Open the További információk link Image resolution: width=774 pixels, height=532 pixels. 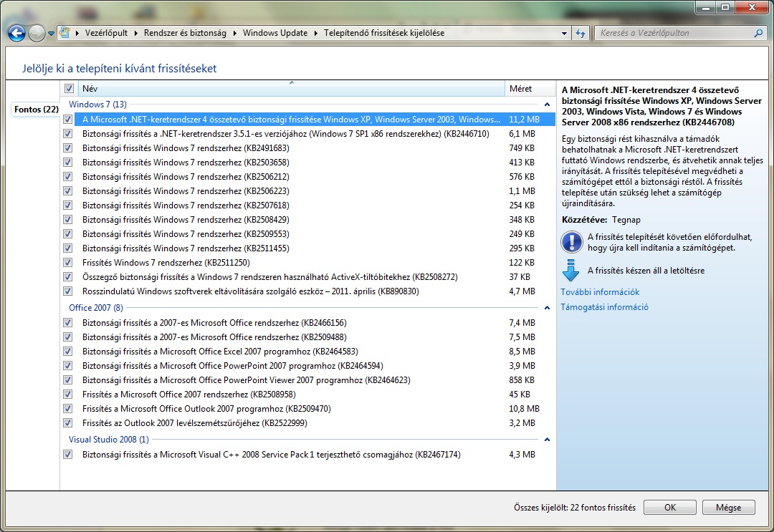pyautogui.click(x=600, y=292)
